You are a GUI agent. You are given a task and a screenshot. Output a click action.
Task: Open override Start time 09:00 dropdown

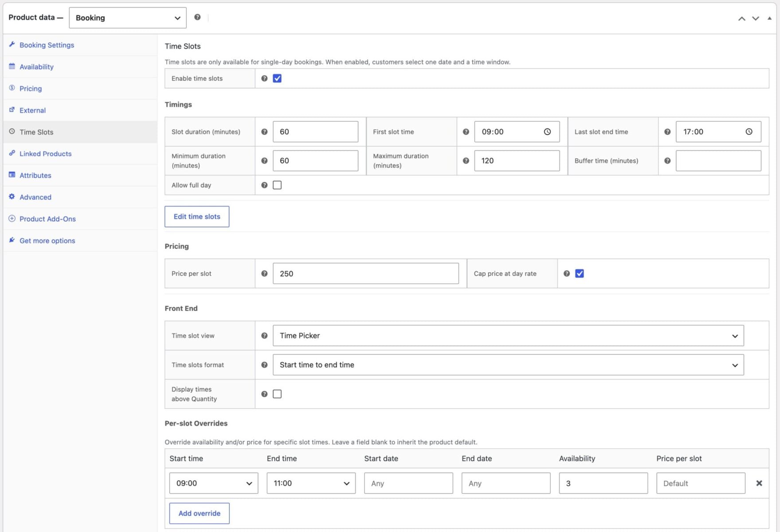coord(214,483)
